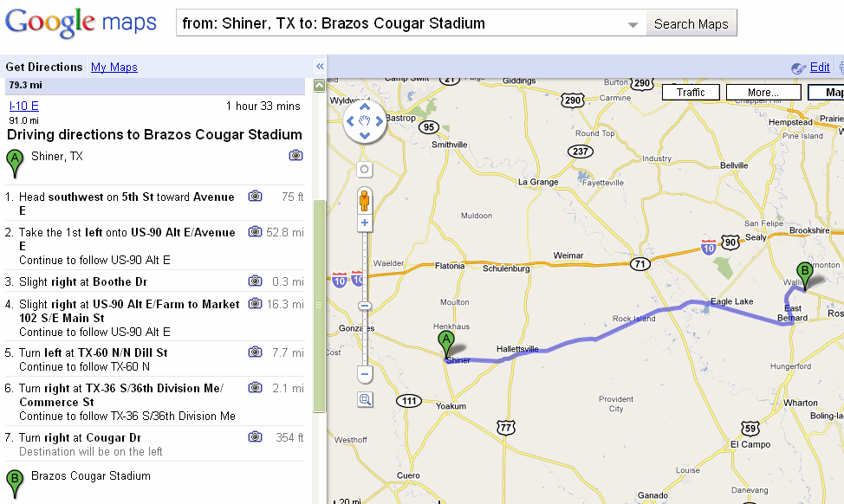Choose the I-10 E alternate route link
Viewport: 844px width, 504px height.
23,106
